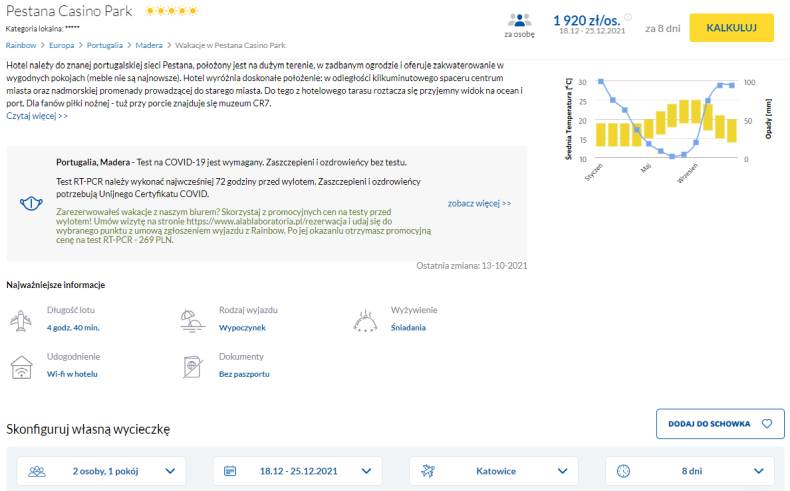Click 'Ostatnia zmiana: 13-10-2021' text
The height and width of the screenshot is (491, 790).
tap(472, 266)
